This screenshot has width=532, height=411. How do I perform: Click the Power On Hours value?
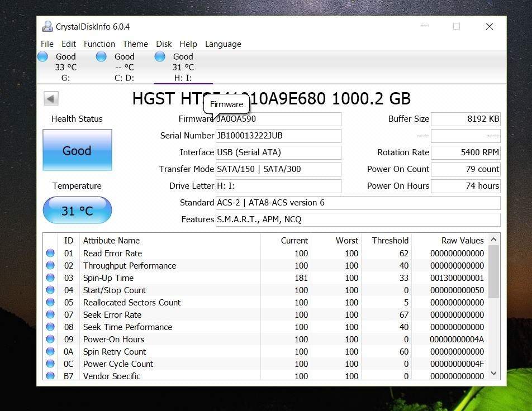(x=465, y=186)
